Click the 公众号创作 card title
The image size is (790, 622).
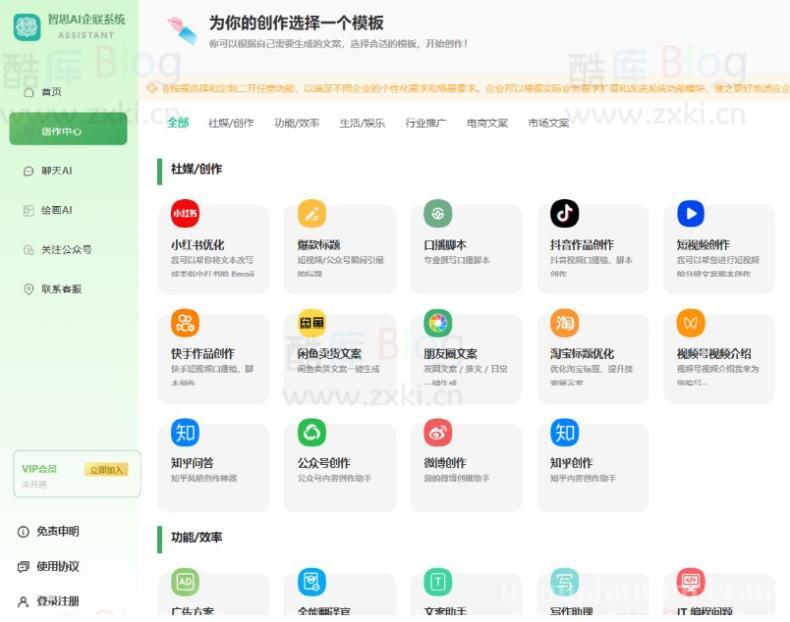coord(324,463)
